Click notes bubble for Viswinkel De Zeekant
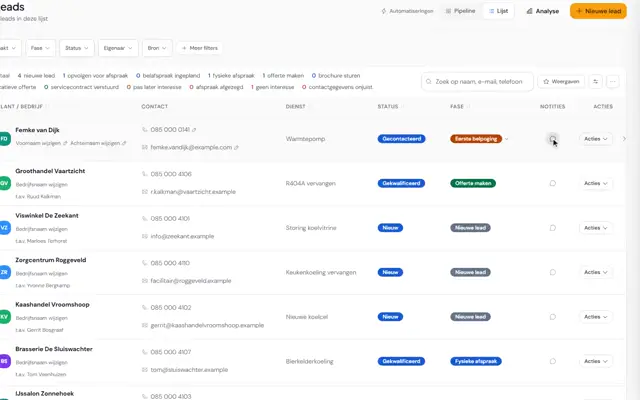 pos(552,228)
